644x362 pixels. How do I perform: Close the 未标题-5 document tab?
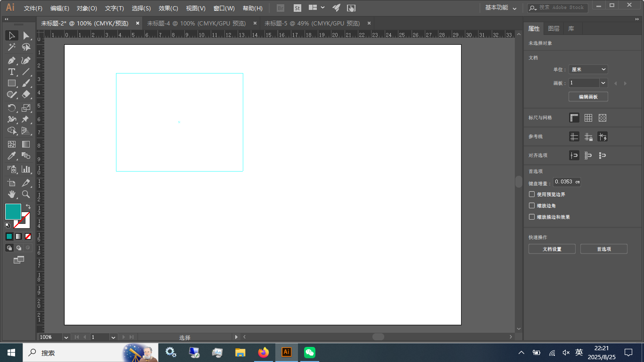pos(369,23)
